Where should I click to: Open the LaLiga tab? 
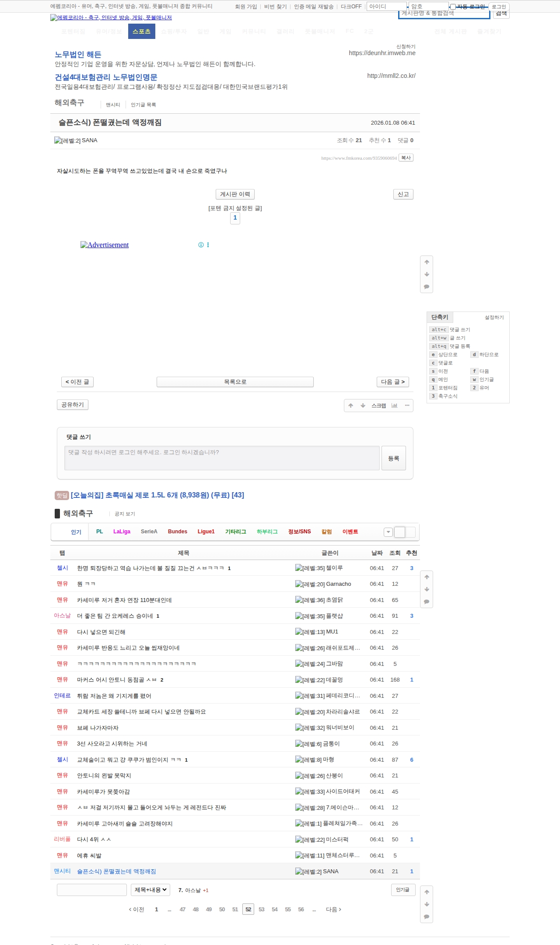coord(122,532)
